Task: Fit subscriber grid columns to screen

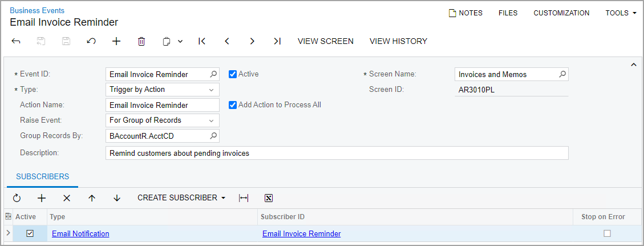Action: click(x=244, y=198)
